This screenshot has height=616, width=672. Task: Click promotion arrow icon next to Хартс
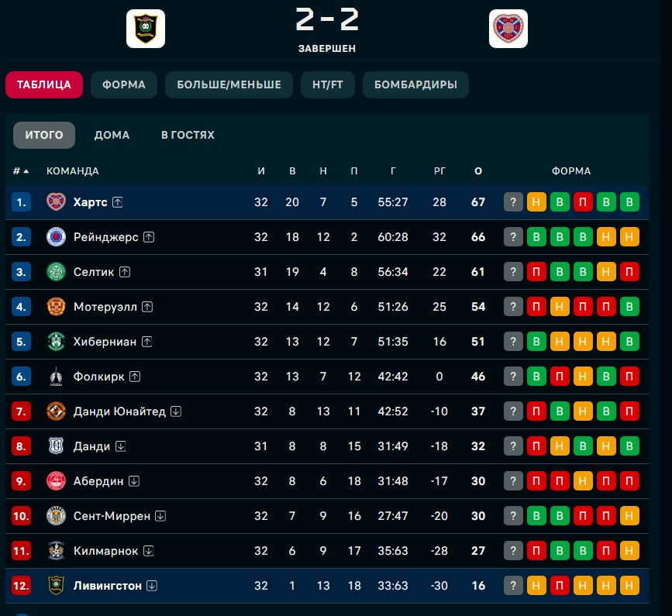[118, 202]
